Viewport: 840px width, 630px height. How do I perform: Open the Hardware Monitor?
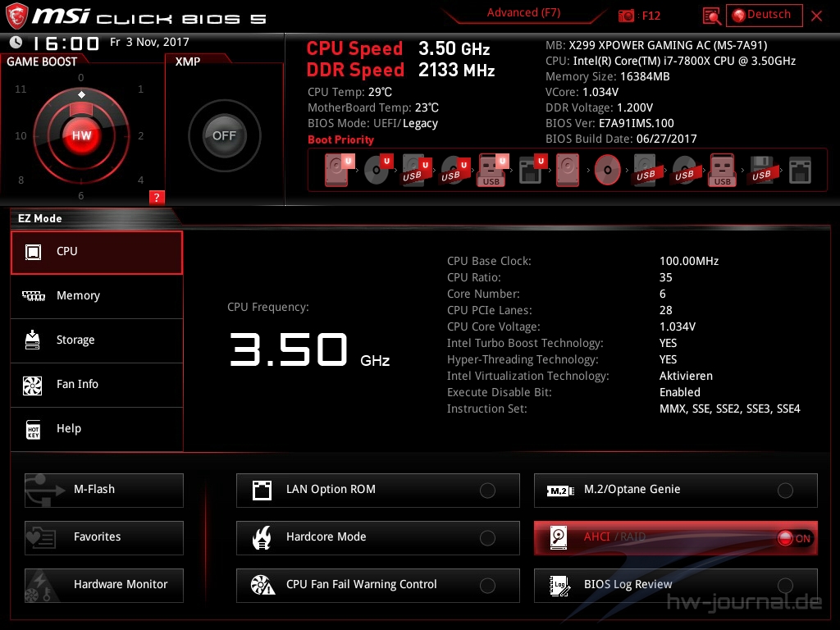tap(104, 586)
